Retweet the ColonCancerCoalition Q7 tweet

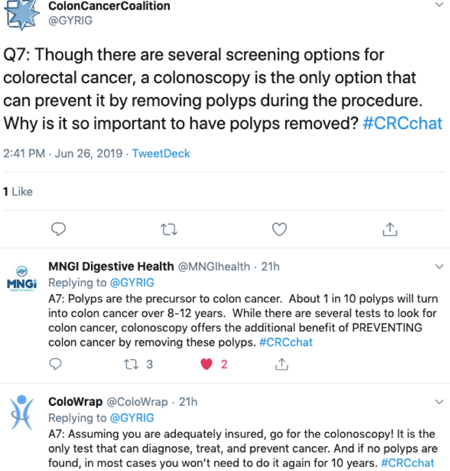pyautogui.click(x=169, y=230)
